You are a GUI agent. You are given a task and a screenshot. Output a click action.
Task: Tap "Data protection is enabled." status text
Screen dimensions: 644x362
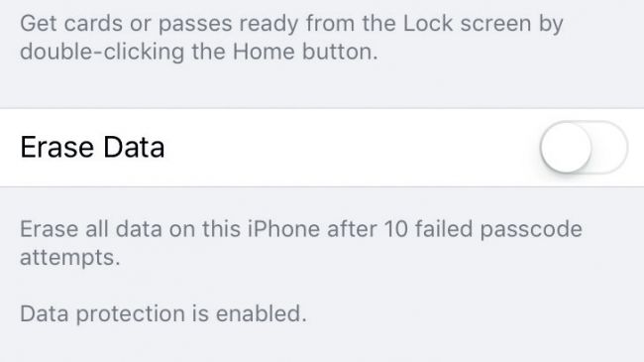pyautogui.click(x=163, y=314)
